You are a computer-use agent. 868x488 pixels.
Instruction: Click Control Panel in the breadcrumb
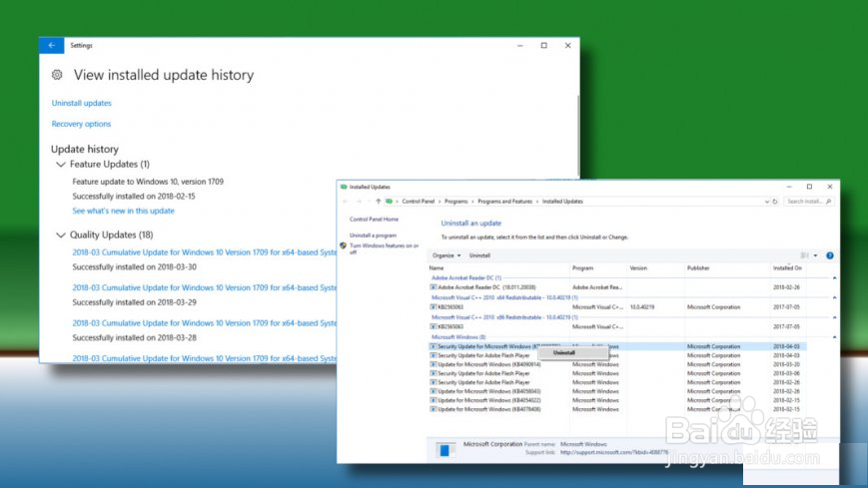point(418,202)
